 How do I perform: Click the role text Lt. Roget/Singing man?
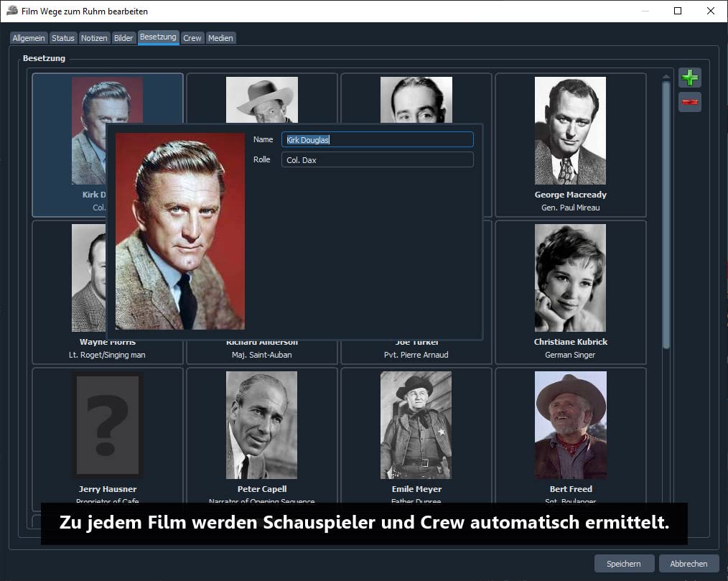click(107, 355)
